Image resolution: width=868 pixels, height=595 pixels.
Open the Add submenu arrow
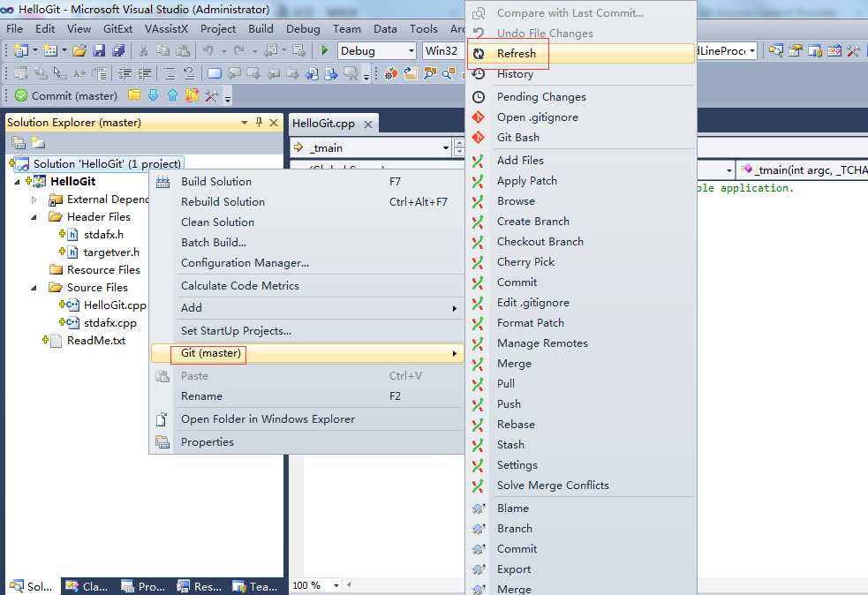coord(455,308)
